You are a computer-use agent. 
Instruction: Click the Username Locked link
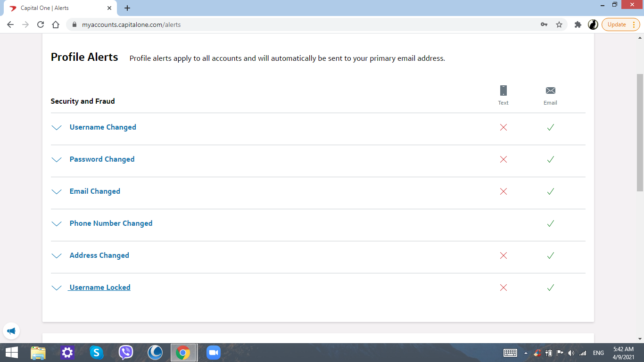(x=100, y=288)
